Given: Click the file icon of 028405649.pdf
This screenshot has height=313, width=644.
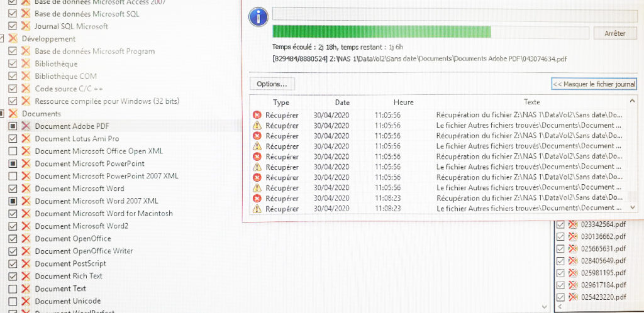Looking at the screenshot, I should pos(572,260).
